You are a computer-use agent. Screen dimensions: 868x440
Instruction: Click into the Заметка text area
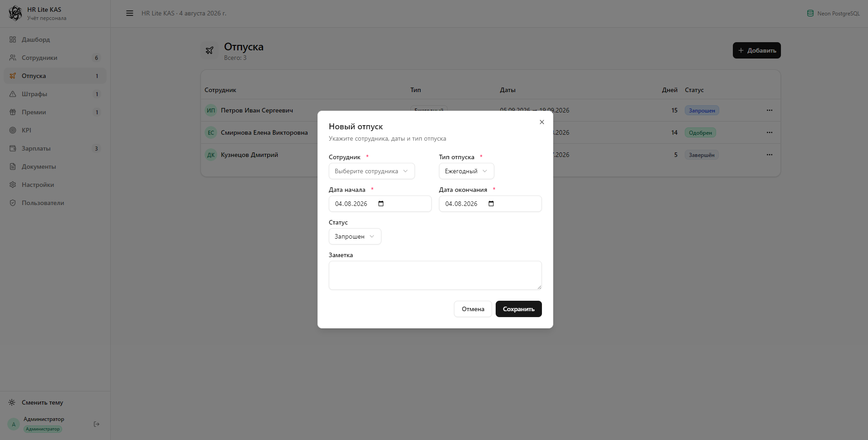click(x=435, y=275)
